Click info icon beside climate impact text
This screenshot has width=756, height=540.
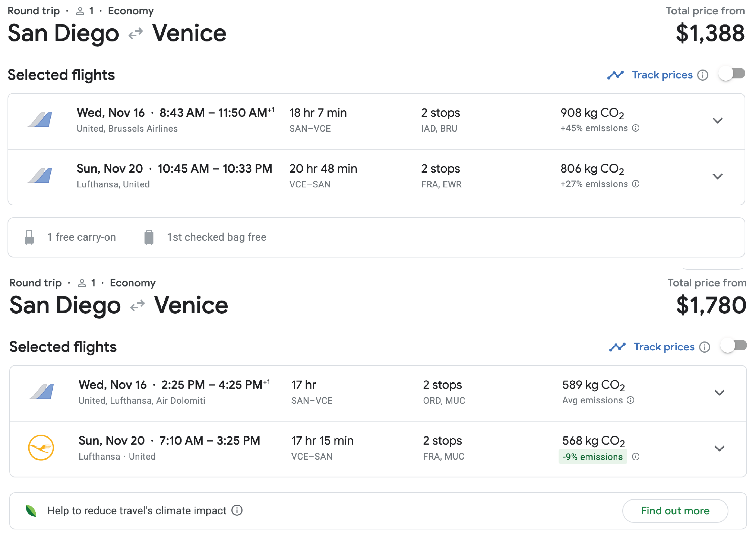[x=237, y=510]
